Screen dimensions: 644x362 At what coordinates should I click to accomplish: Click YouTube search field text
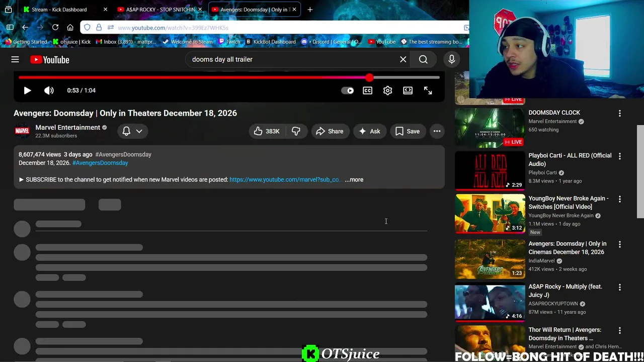(222, 59)
